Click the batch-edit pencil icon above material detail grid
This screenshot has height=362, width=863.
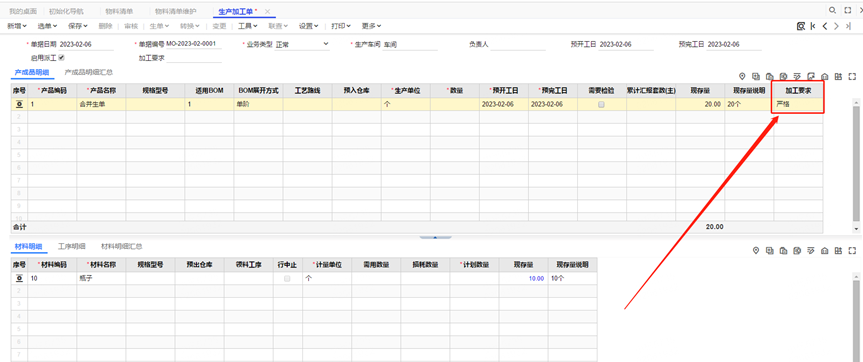tap(811, 250)
